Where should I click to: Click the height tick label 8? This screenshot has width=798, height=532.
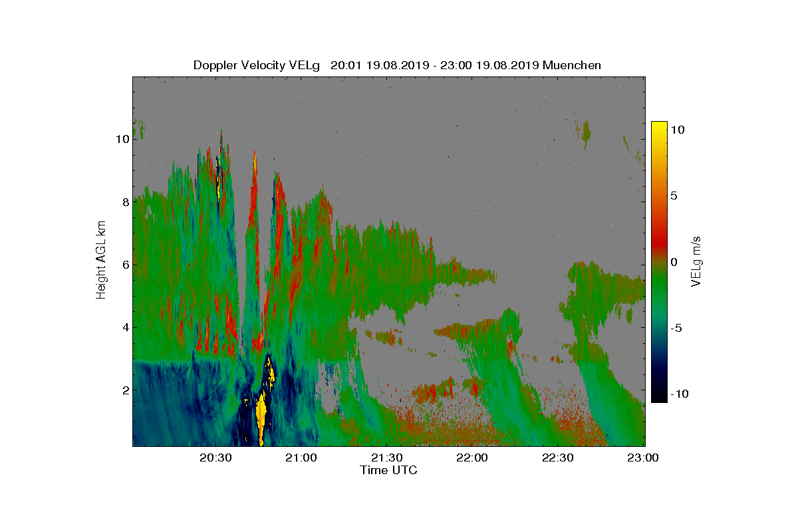point(125,201)
